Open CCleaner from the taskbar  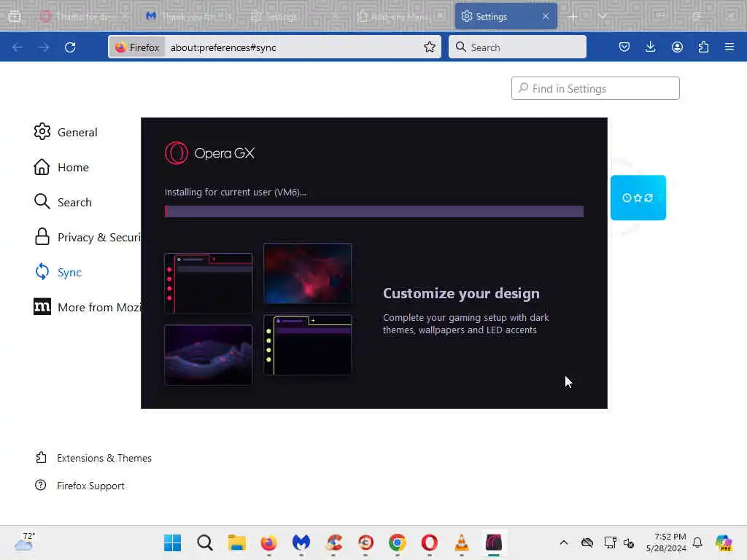tap(333, 542)
